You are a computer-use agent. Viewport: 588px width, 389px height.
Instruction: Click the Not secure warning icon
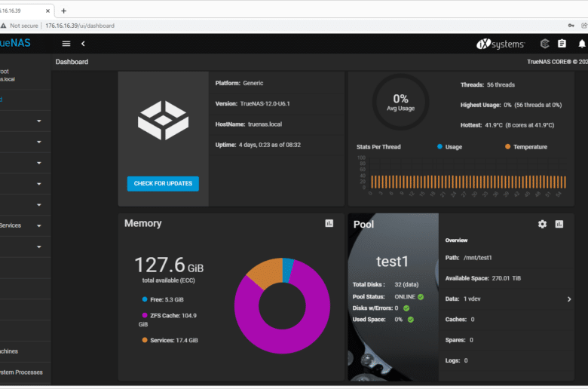[x=3, y=26]
